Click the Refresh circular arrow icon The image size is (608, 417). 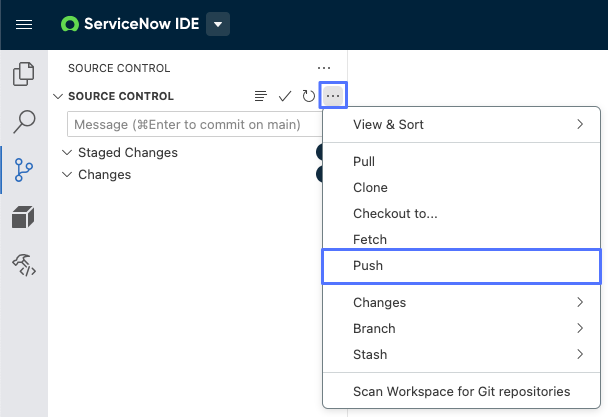[309, 96]
